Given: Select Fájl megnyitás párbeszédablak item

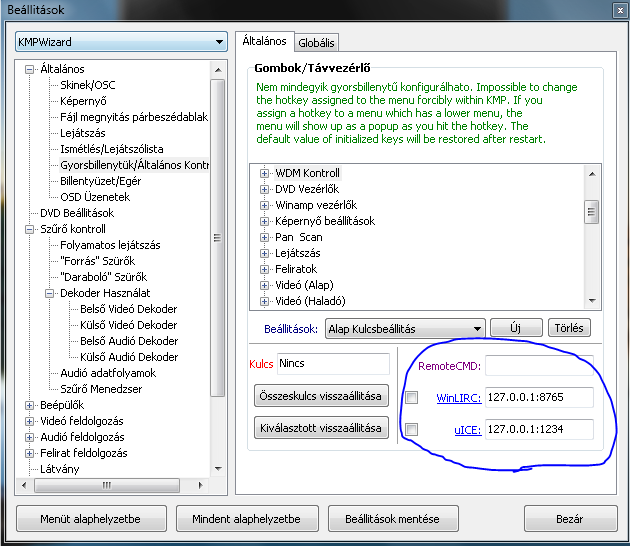Looking at the screenshot, I should [x=134, y=117].
